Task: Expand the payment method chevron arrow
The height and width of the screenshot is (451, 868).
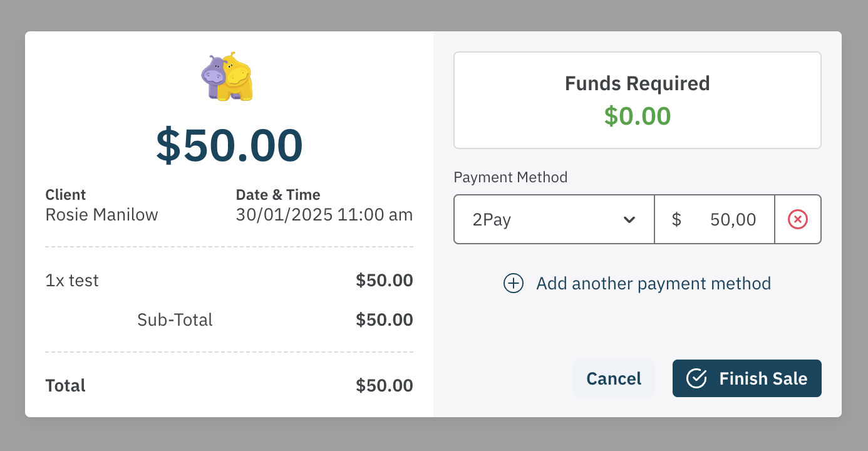Action: [x=629, y=219]
